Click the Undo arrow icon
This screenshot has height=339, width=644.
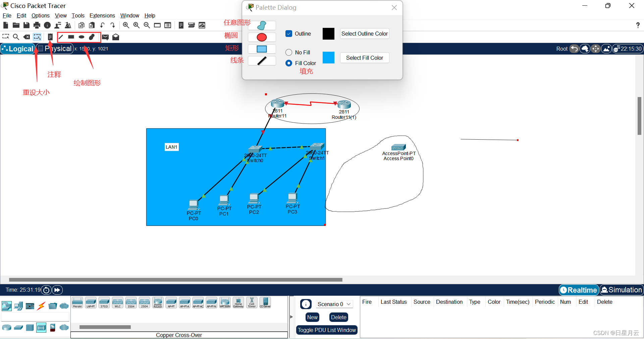coord(102,25)
